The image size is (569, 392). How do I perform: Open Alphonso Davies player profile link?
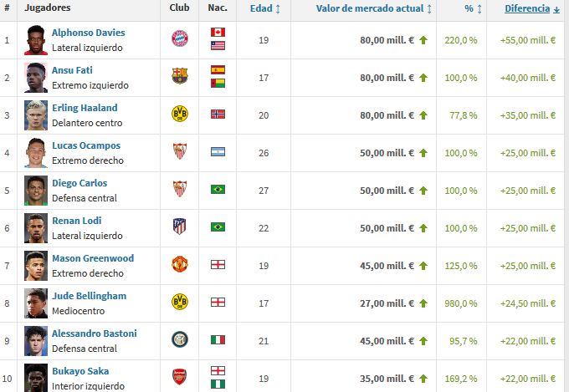click(88, 33)
